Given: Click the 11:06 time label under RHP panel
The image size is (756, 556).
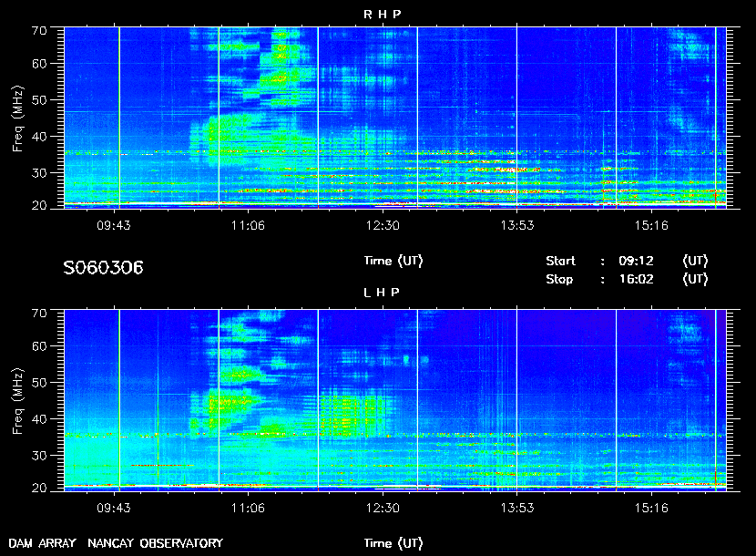Looking at the screenshot, I should [248, 225].
